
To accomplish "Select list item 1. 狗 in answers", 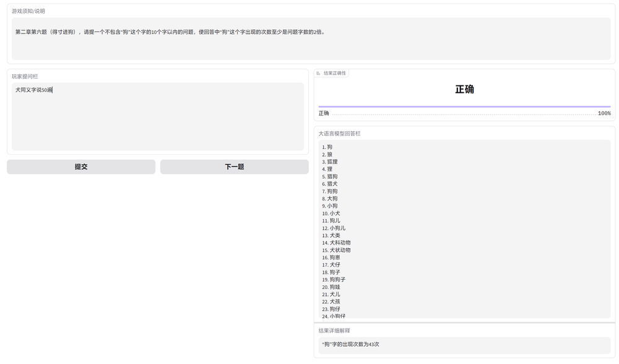I will [326, 147].
